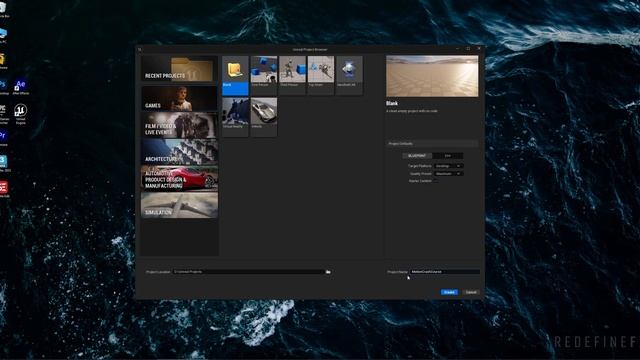Select the Handheld AR template
The image size is (640, 360).
(349, 76)
